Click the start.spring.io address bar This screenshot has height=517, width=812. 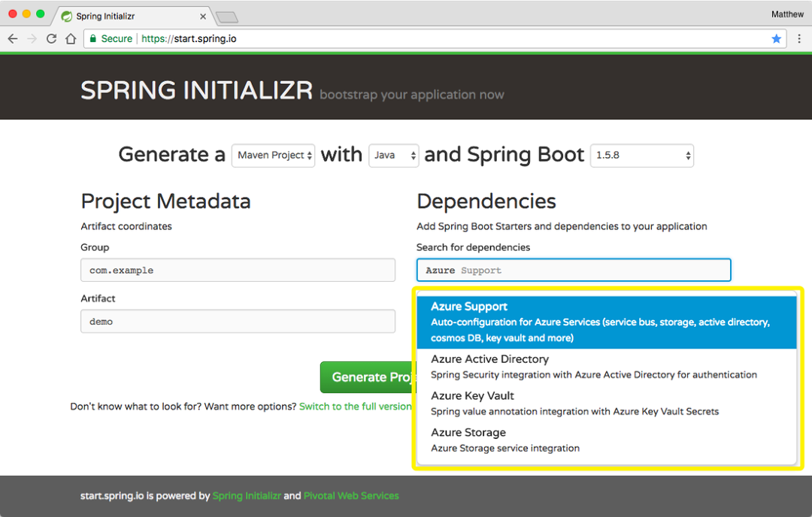[x=435, y=39]
